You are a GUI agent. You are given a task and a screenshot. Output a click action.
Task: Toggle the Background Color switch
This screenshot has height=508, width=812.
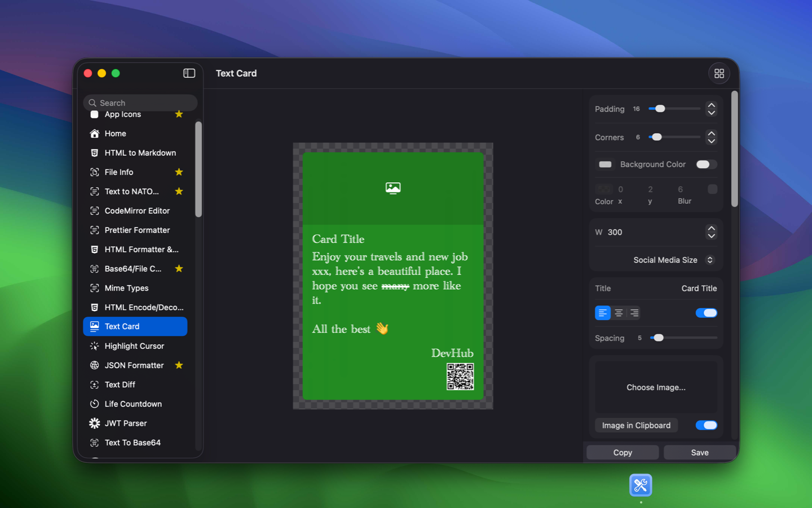click(x=707, y=164)
